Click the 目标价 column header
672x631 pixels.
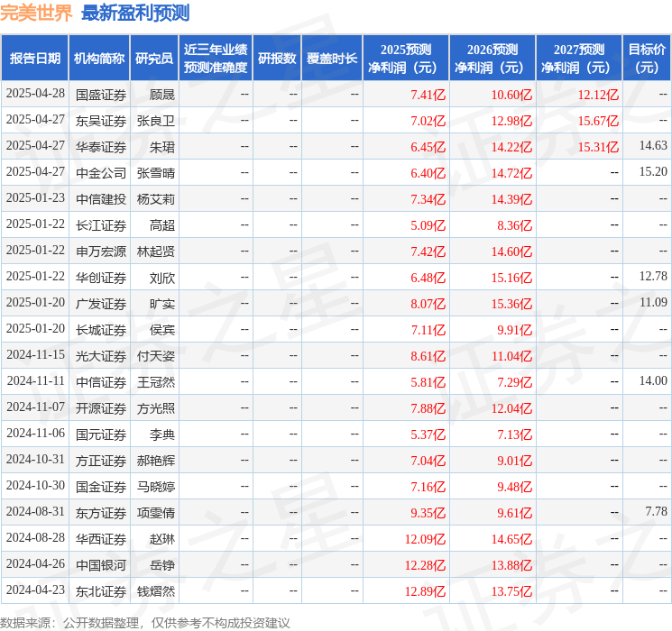click(647, 59)
